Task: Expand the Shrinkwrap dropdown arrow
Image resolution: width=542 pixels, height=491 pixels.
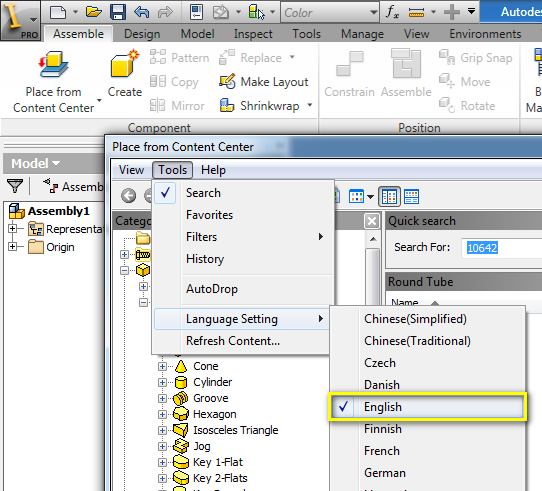Action: click(x=310, y=104)
